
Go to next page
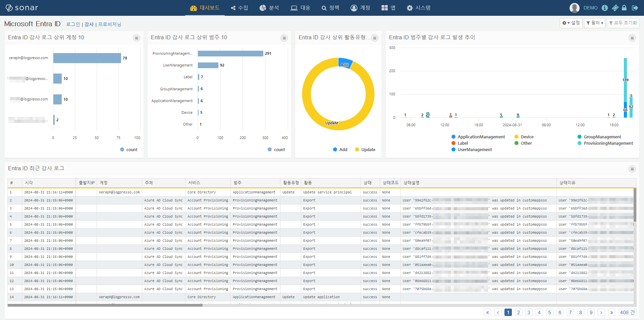[601, 313]
